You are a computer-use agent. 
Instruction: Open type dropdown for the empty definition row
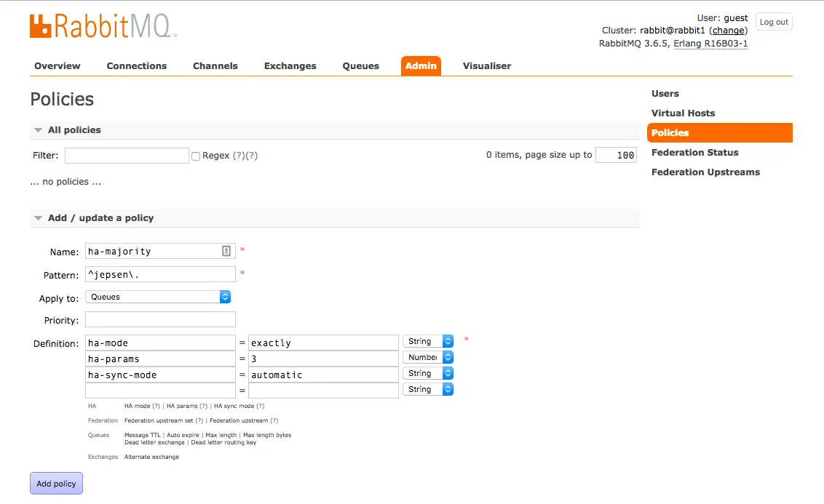tap(428, 389)
